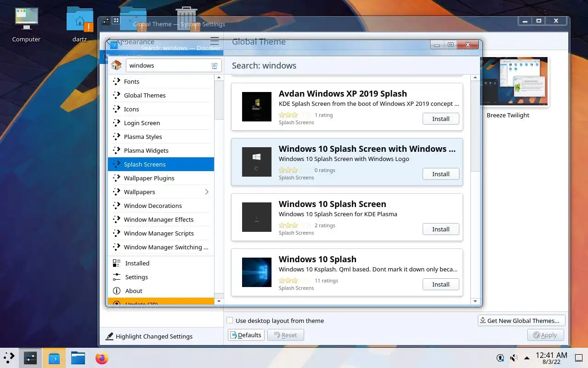Open Windows 10 Splash with Logo thumbnail
The image size is (588, 368).
[x=257, y=162]
